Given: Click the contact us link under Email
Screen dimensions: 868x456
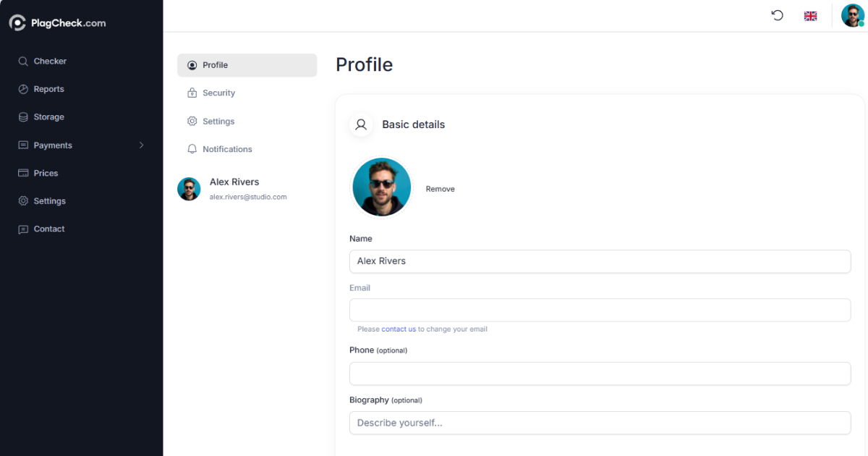Looking at the screenshot, I should click(x=399, y=329).
